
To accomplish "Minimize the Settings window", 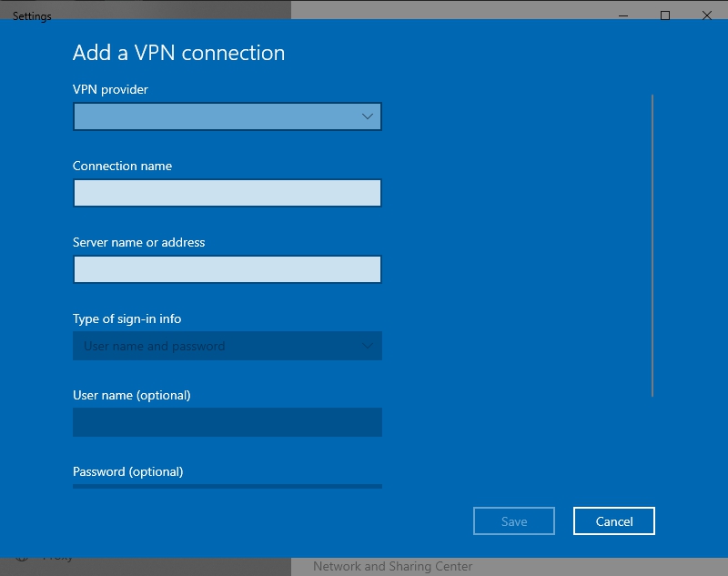I will click(623, 15).
